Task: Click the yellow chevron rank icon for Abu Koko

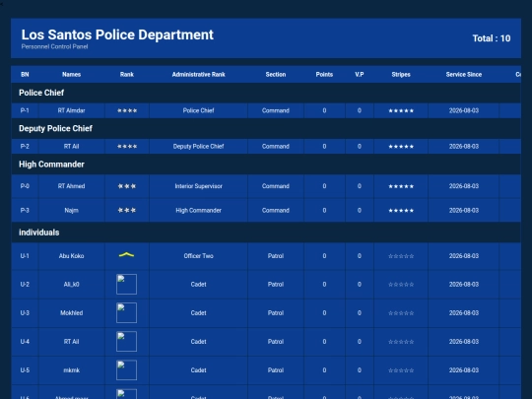Action: tap(126, 255)
